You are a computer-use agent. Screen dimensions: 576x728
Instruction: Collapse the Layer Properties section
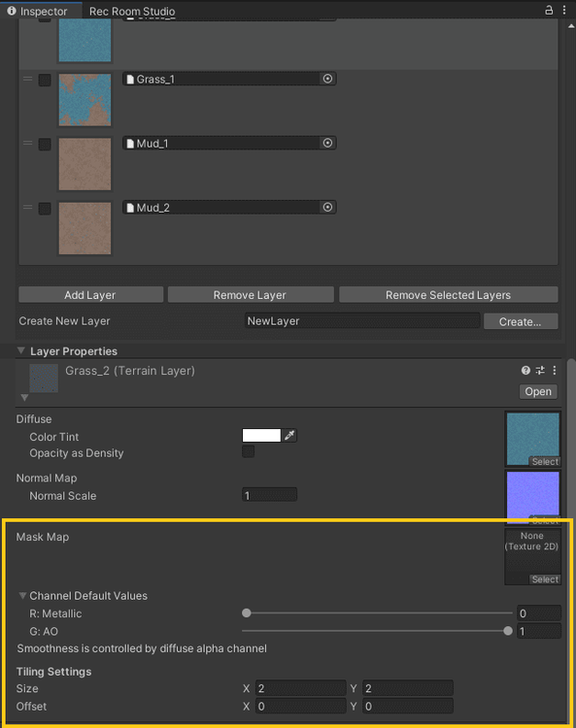pyautogui.click(x=21, y=350)
